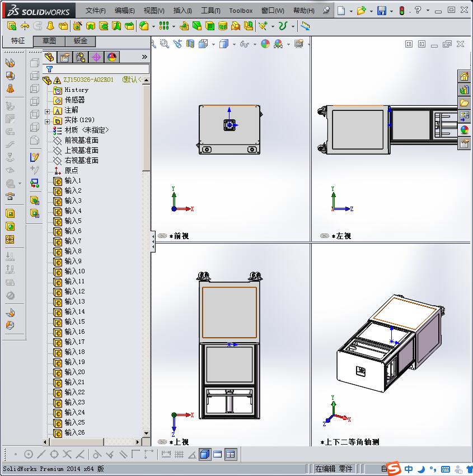Viewport: 473px width, 476px height.
Task: Click the Edit Appearance color ball icon
Action: [x=265, y=44]
